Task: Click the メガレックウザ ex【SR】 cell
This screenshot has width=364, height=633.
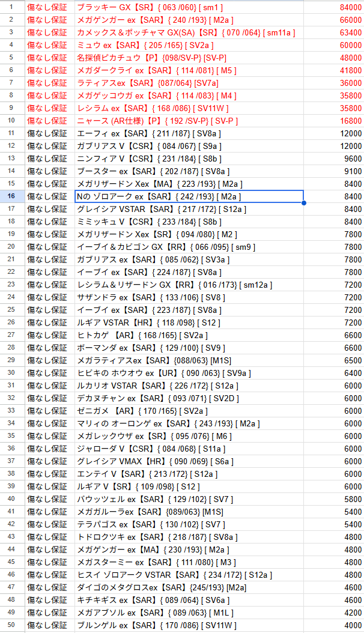Action: 189,436
